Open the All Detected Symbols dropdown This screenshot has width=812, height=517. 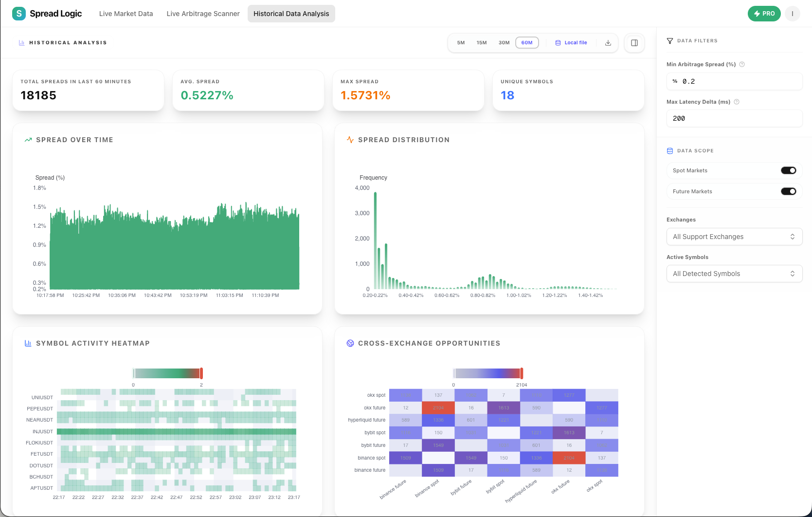[x=734, y=273]
